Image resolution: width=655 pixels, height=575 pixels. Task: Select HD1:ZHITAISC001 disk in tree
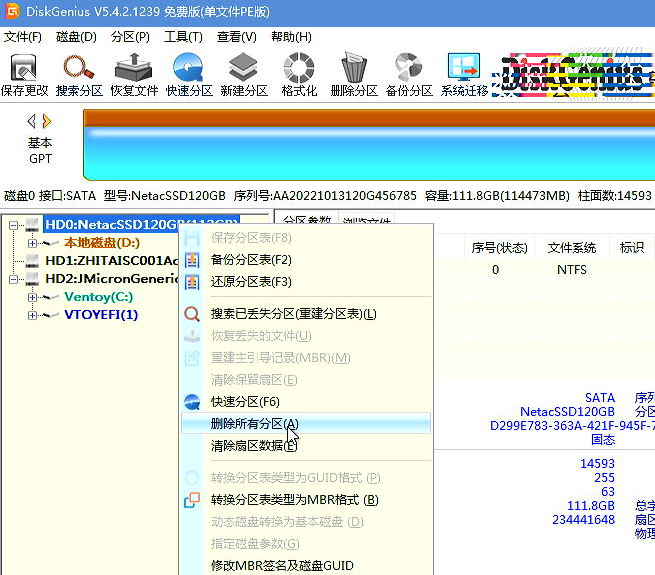pos(112,261)
